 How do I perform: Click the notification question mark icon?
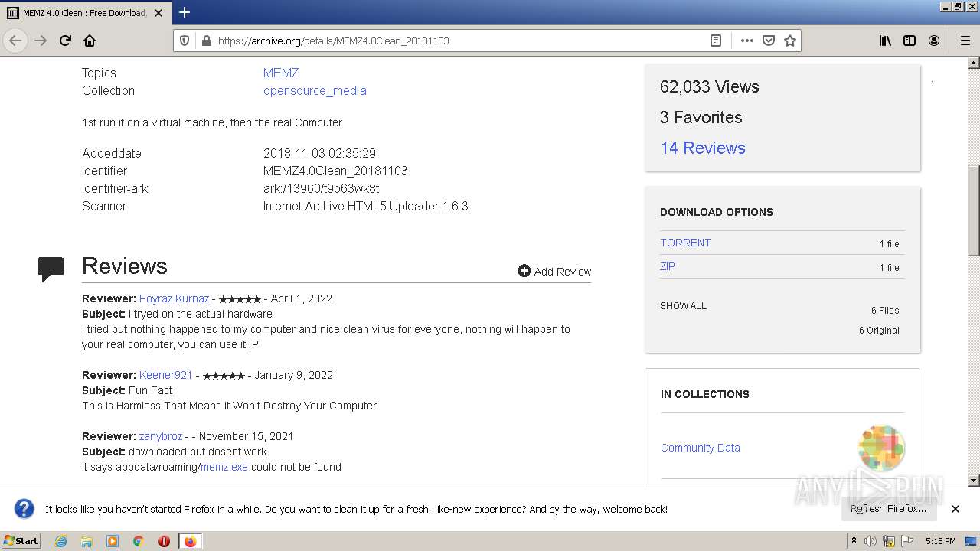[24, 509]
